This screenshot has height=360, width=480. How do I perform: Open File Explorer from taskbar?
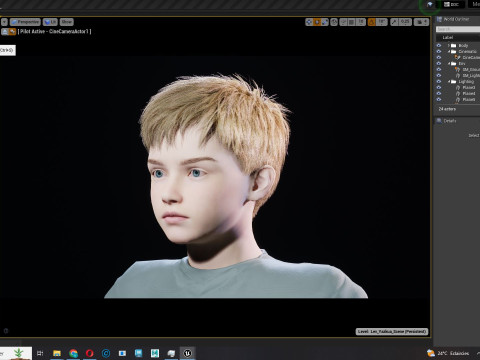pyautogui.click(x=57, y=353)
